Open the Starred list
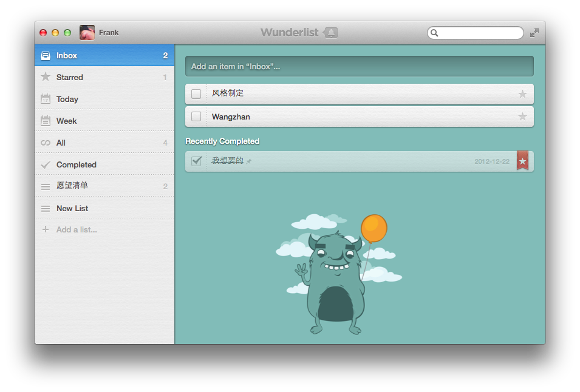580x392 pixels. [x=104, y=77]
